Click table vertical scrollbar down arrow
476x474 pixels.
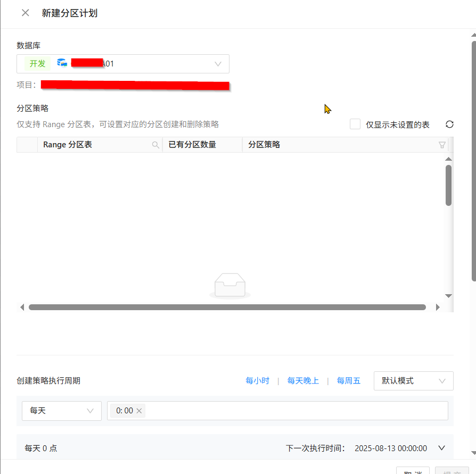[x=448, y=296]
